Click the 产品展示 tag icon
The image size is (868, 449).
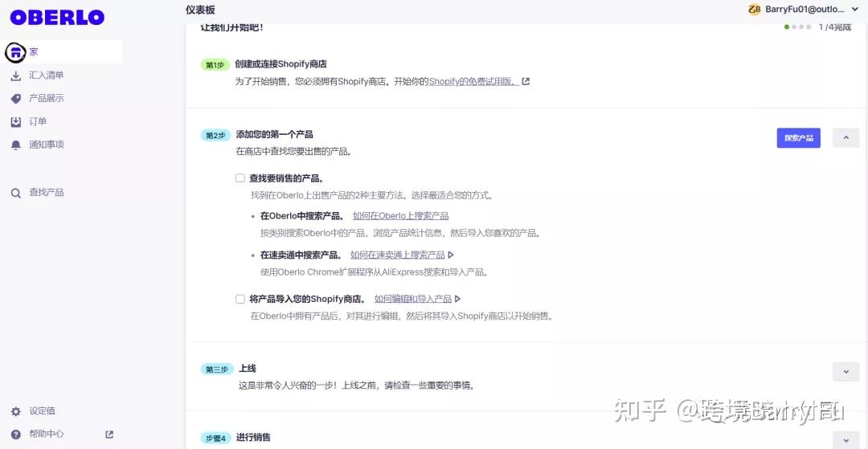click(x=16, y=99)
